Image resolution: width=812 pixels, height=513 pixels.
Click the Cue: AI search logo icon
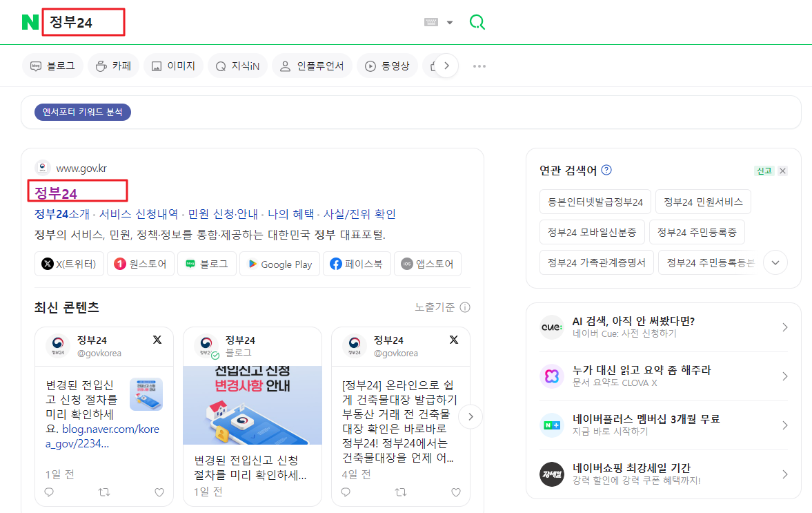coord(551,327)
